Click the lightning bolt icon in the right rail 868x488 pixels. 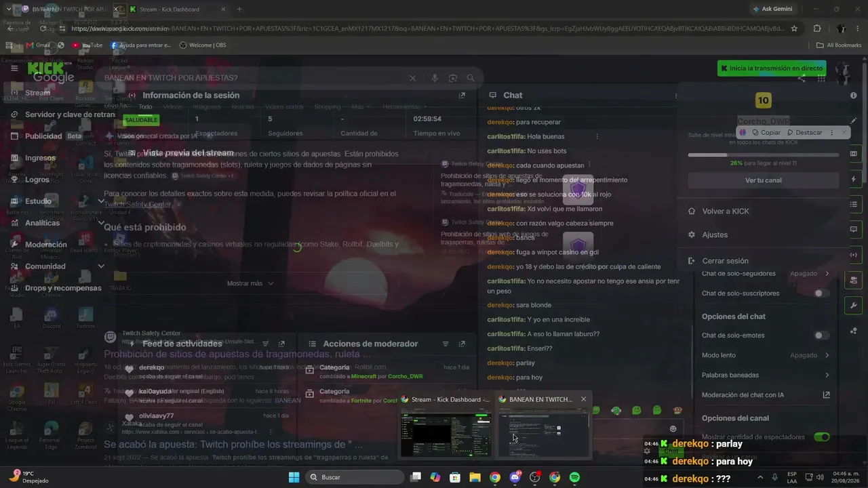(x=853, y=179)
